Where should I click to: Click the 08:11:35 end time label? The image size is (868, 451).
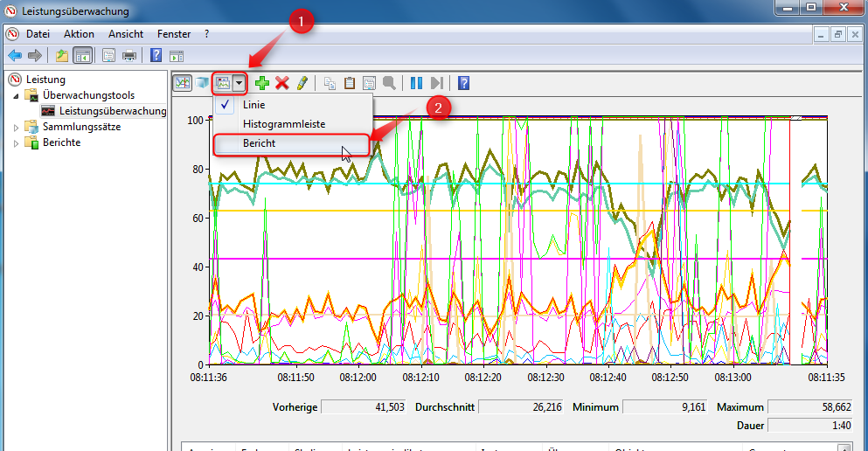pyautogui.click(x=827, y=378)
